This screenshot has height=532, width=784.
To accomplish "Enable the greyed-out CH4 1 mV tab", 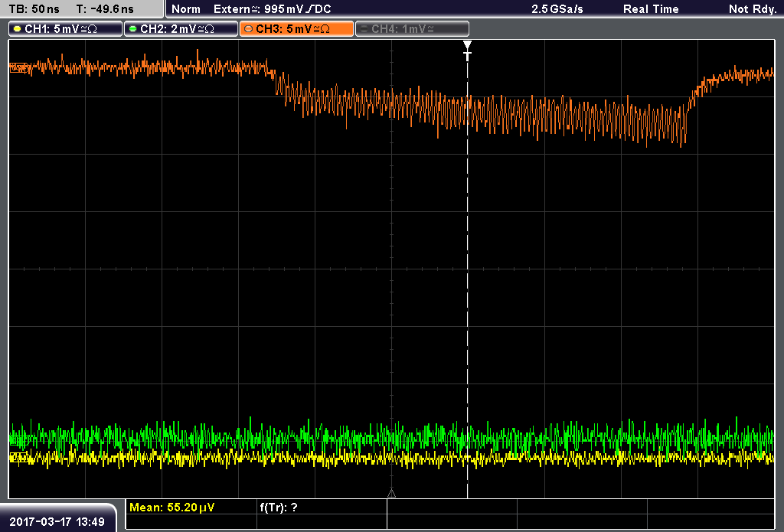I will click(x=412, y=29).
